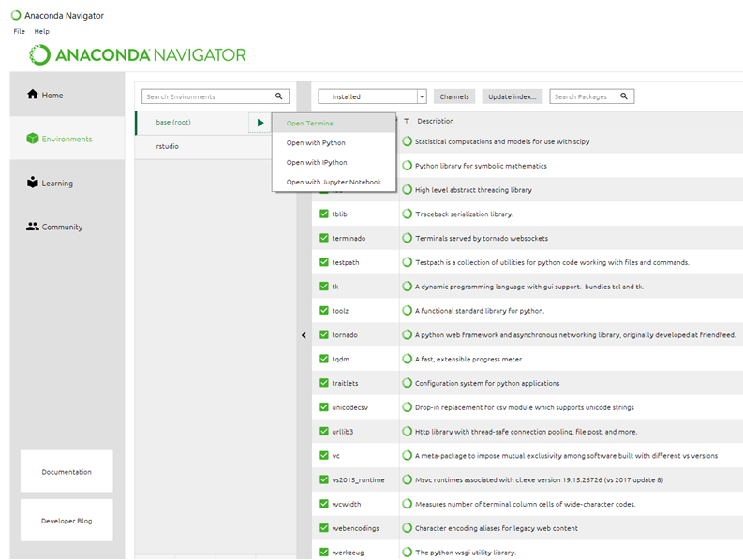
Task: Open the Documentation link
Action: [67, 471]
